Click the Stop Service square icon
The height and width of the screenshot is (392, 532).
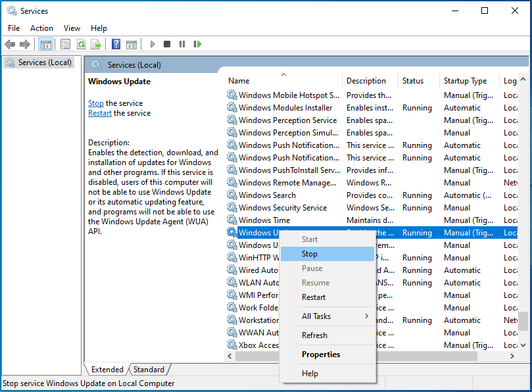click(167, 44)
